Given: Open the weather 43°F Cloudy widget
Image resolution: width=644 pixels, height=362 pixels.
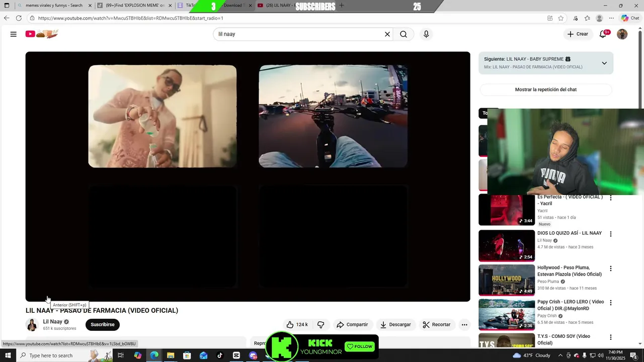Looking at the screenshot, I should point(532,355).
